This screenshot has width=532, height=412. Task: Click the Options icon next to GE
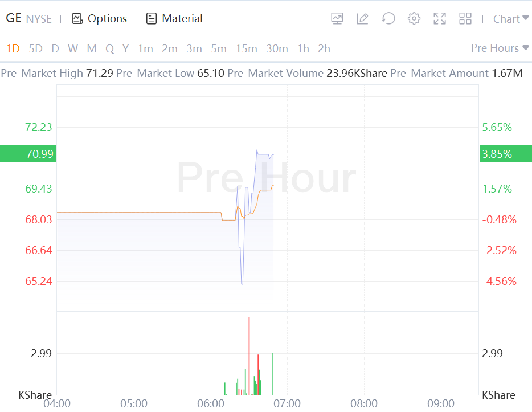click(77, 19)
